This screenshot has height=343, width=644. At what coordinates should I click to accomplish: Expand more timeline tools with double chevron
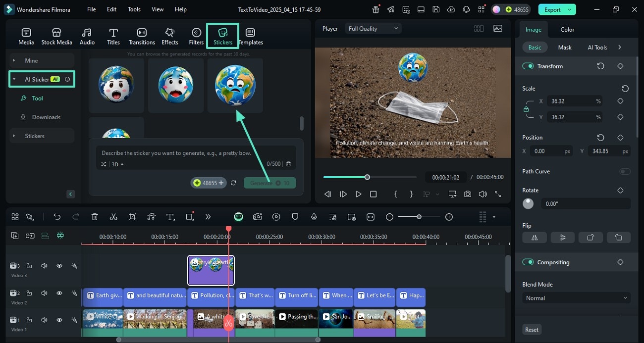point(208,217)
